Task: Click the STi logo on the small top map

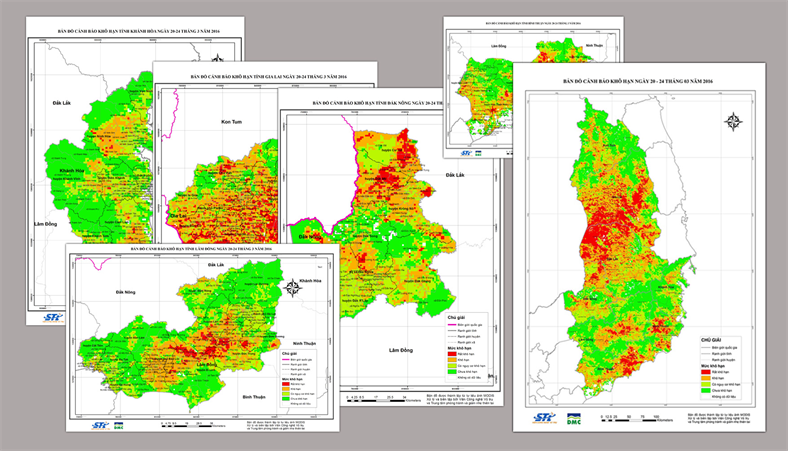Action: [466, 152]
